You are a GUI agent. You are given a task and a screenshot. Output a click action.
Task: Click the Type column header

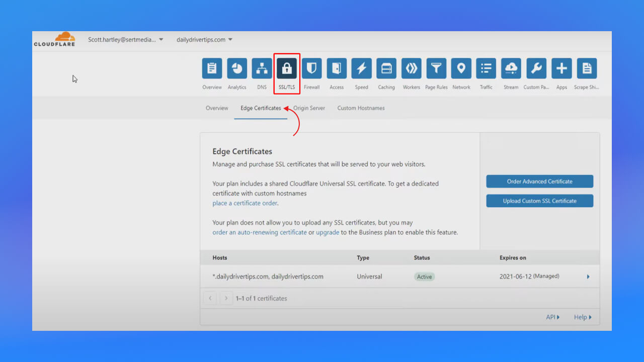pos(363,257)
